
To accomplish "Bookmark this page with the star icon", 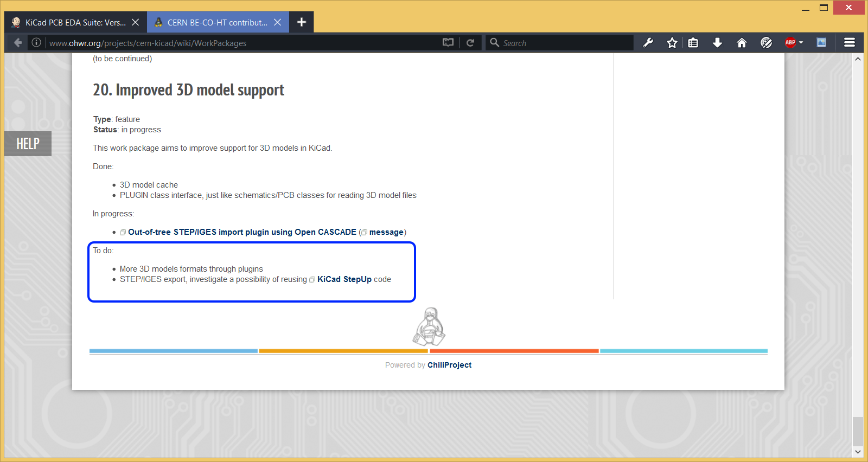I will [x=672, y=43].
